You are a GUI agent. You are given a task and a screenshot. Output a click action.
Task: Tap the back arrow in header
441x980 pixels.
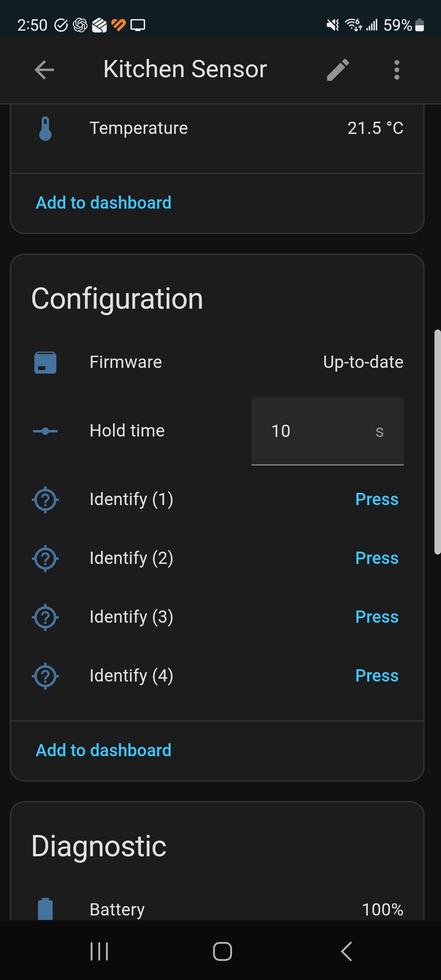tap(44, 69)
